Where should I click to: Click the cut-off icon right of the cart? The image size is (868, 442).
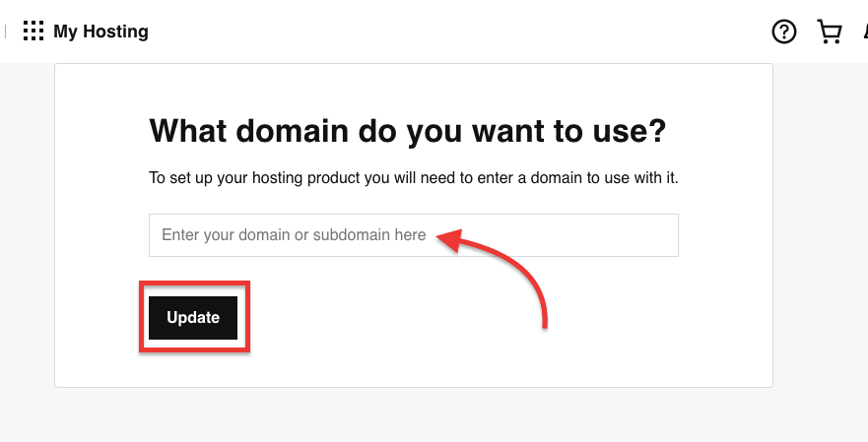pos(864,32)
